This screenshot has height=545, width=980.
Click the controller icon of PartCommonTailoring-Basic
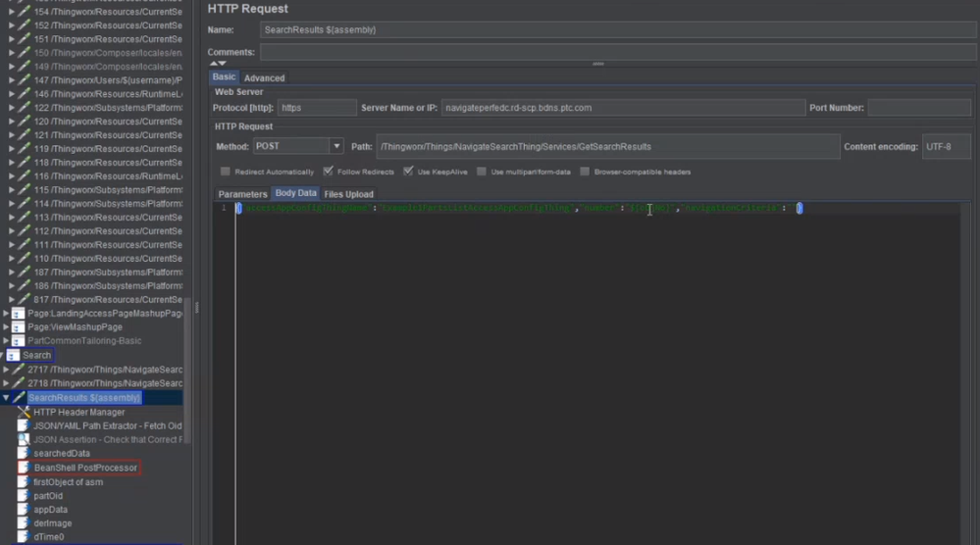pyautogui.click(x=18, y=341)
